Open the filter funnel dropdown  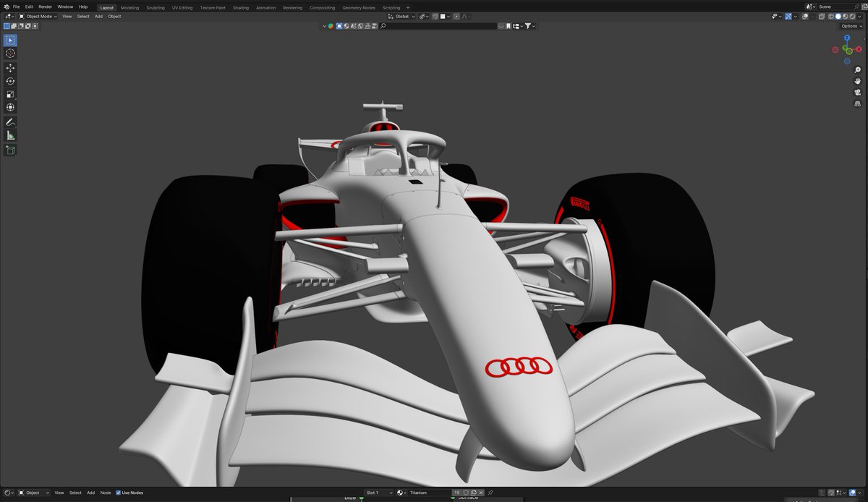(530, 26)
